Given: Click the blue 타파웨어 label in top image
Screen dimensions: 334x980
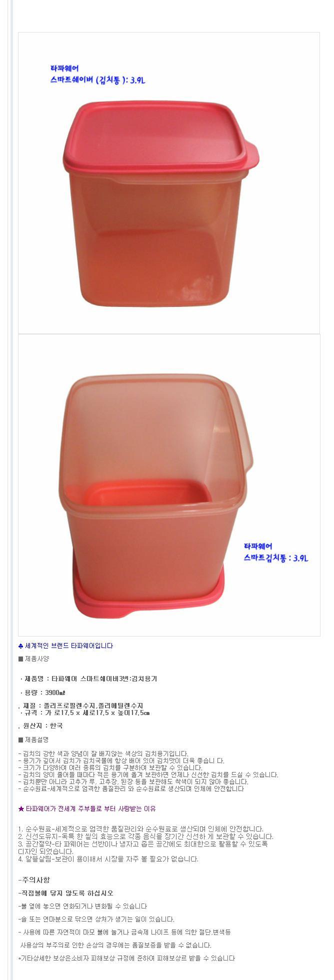Looking at the screenshot, I should (64, 68).
